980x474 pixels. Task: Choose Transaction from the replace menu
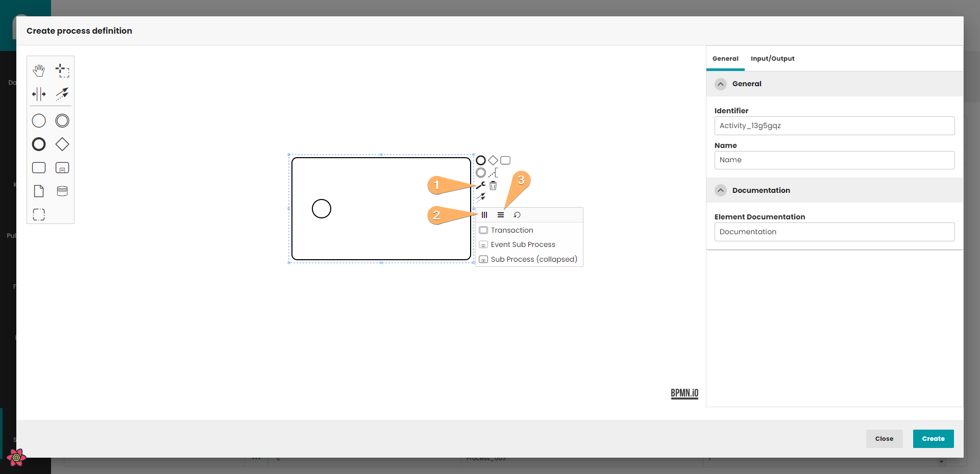[x=512, y=230]
